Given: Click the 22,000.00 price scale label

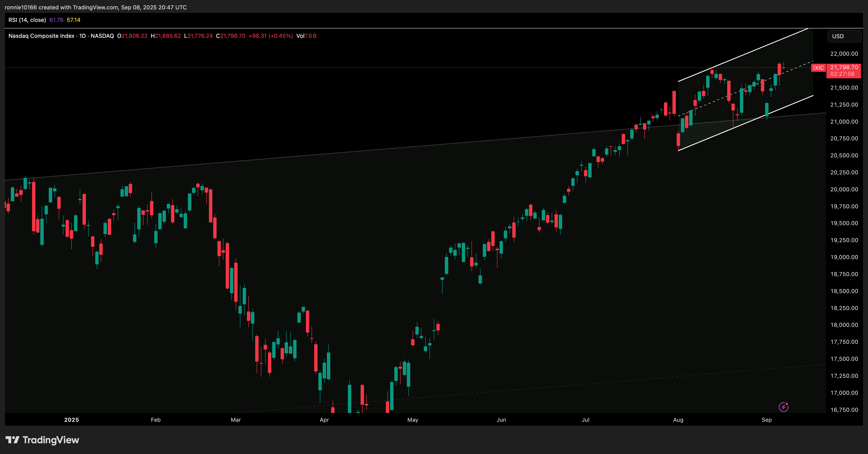Looking at the screenshot, I should 844,54.
